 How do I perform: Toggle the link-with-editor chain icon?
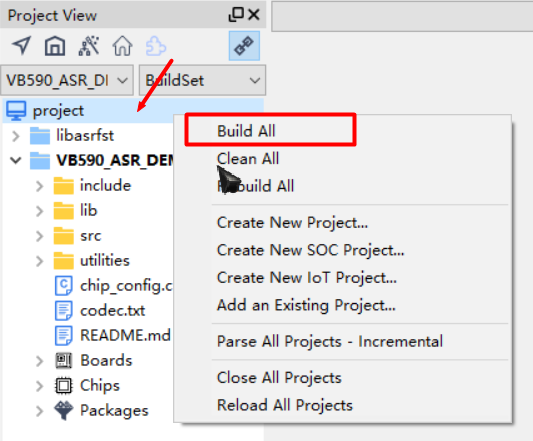tap(244, 46)
